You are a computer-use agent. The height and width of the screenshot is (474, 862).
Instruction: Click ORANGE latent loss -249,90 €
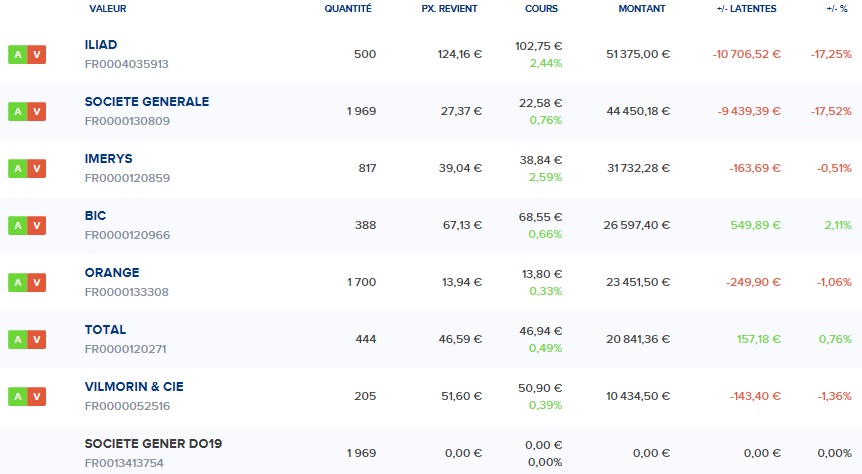(x=753, y=283)
